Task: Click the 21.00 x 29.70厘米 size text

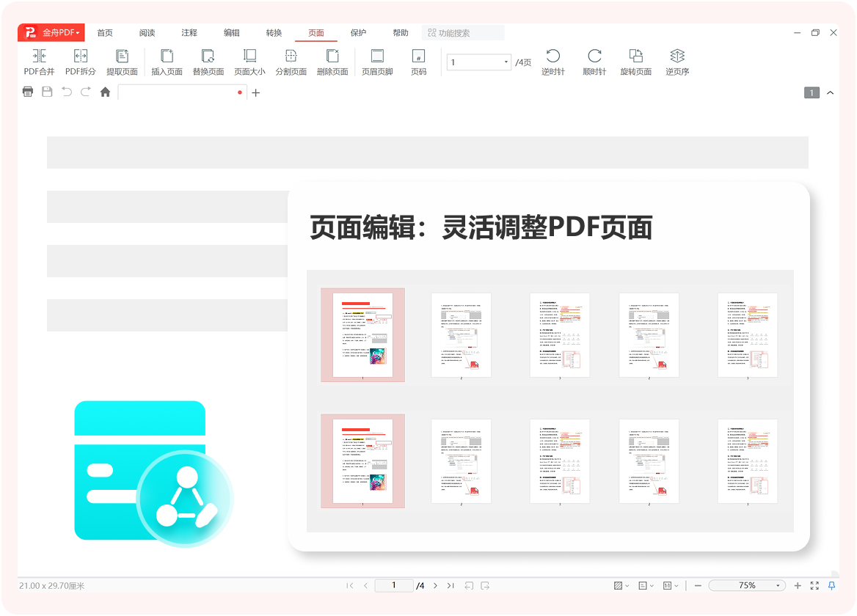Action: click(x=52, y=585)
